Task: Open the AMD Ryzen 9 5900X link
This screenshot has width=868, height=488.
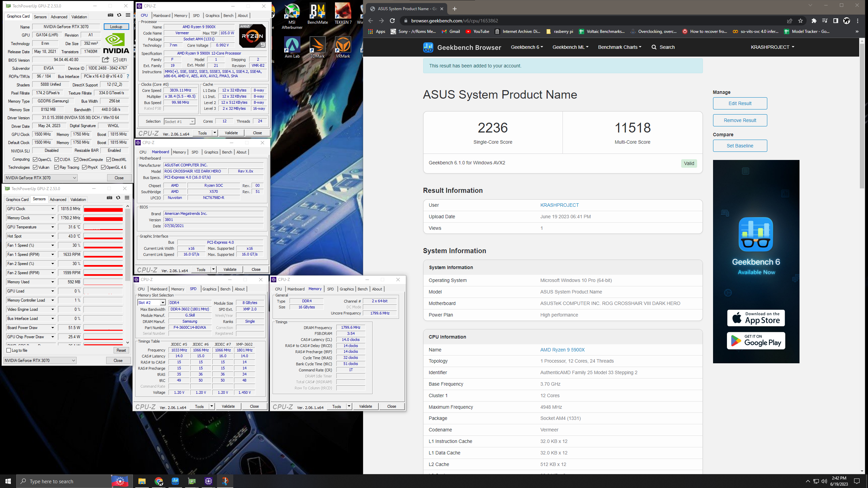Action: (562, 350)
